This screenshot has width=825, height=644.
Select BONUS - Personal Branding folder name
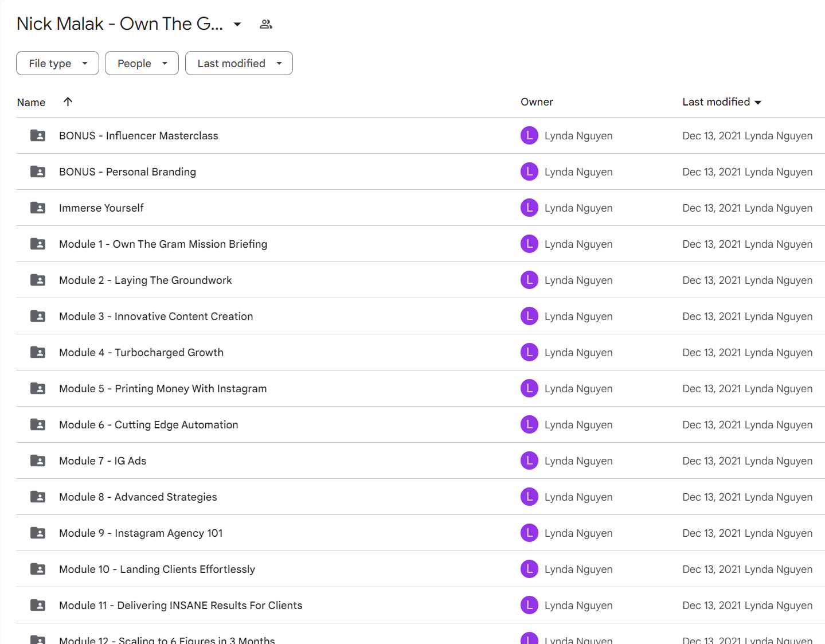tap(127, 171)
